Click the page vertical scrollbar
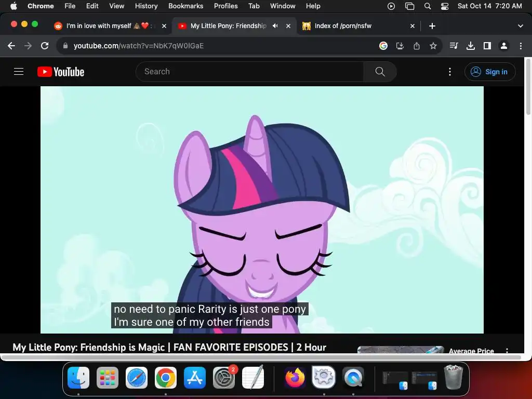This screenshot has width=532, height=399. (x=528, y=87)
